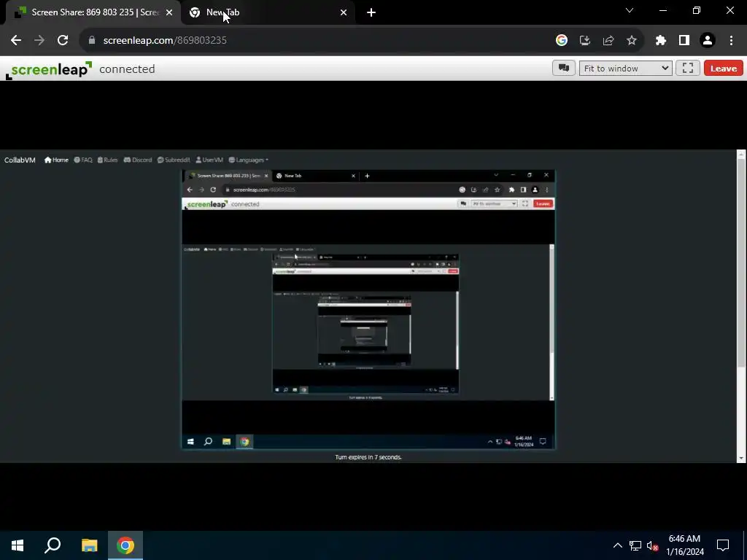Screen dimensions: 747x560
Task: Open the Google icon in address bar
Action: point(561,41)
